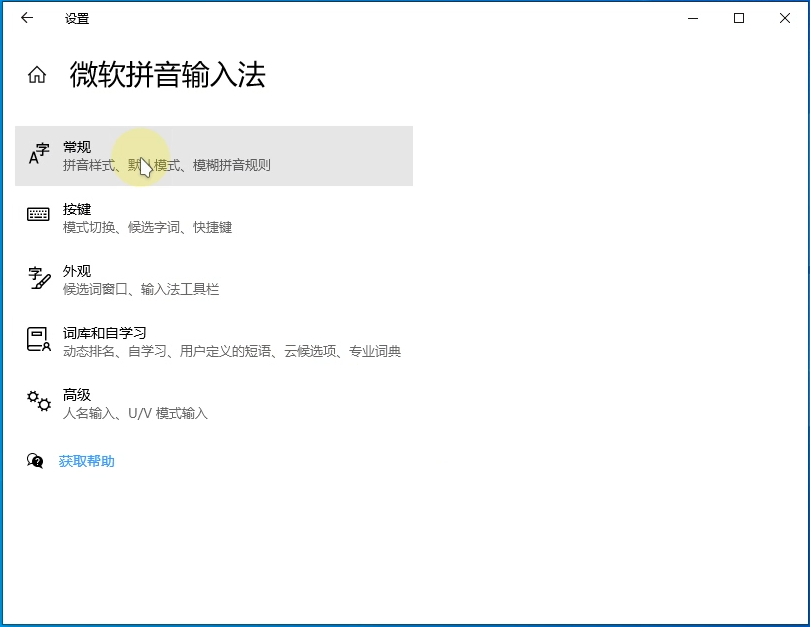The image size is (810, 627).
Task: Open the 按键 settings entry
Action: tap(214, 218)
